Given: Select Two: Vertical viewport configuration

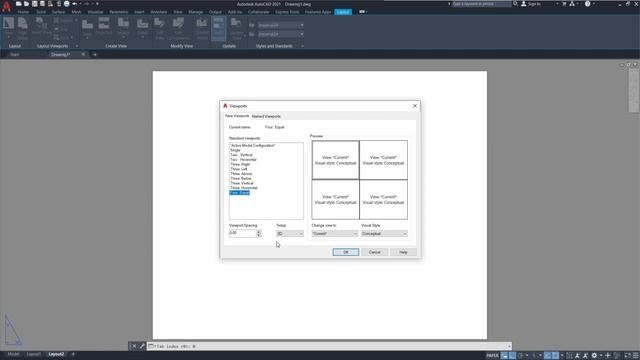Looking at the screenshot, I should [241, 155].
